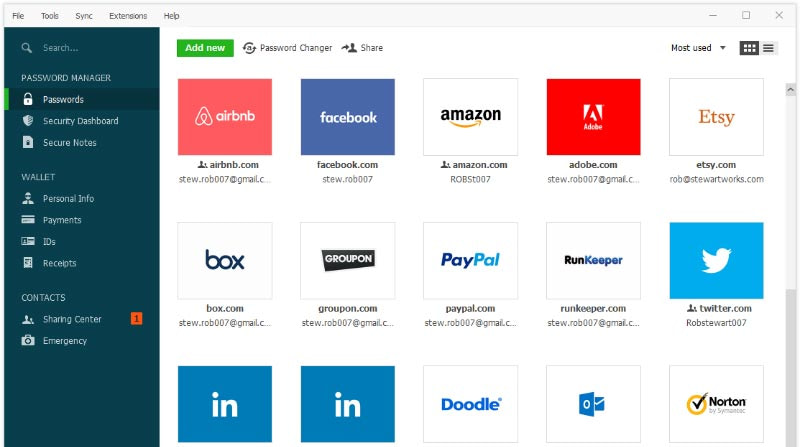Open the Tools menu
800x447 pixels.
(x=49, y=16)
